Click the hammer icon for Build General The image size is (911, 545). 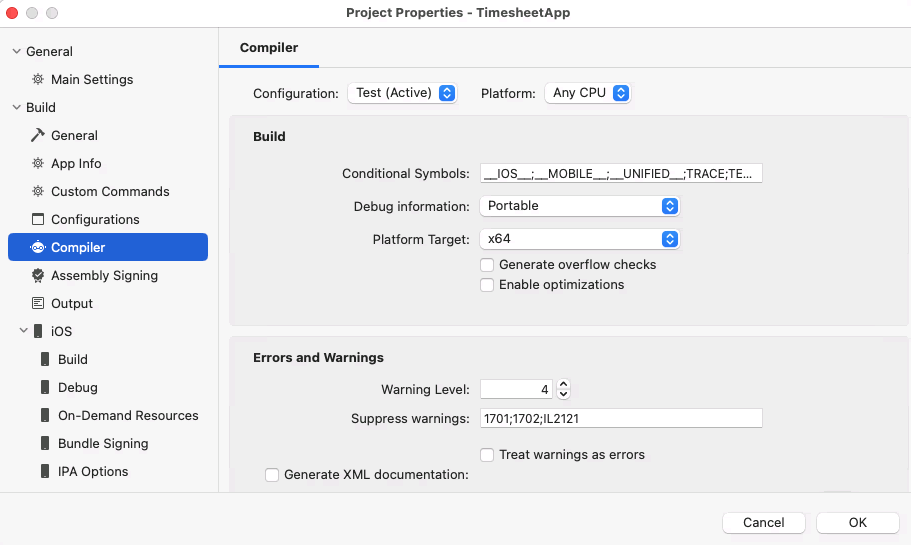[38, 136]
